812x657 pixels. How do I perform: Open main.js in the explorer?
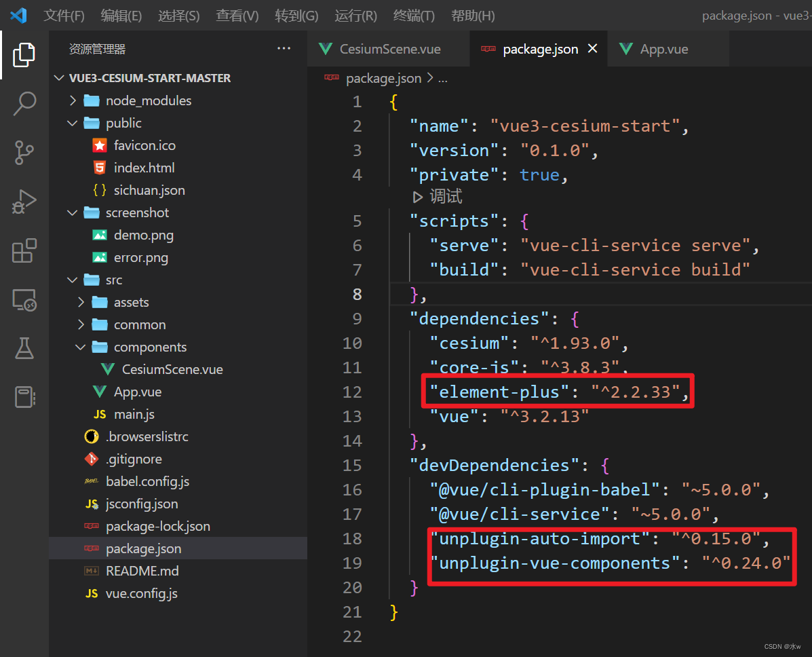tap(134, 415)
